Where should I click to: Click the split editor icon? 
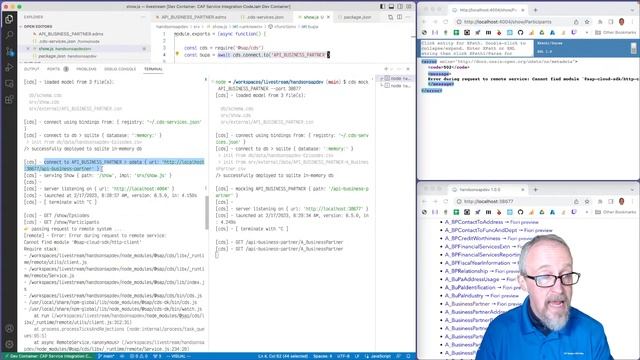[400, 17]
